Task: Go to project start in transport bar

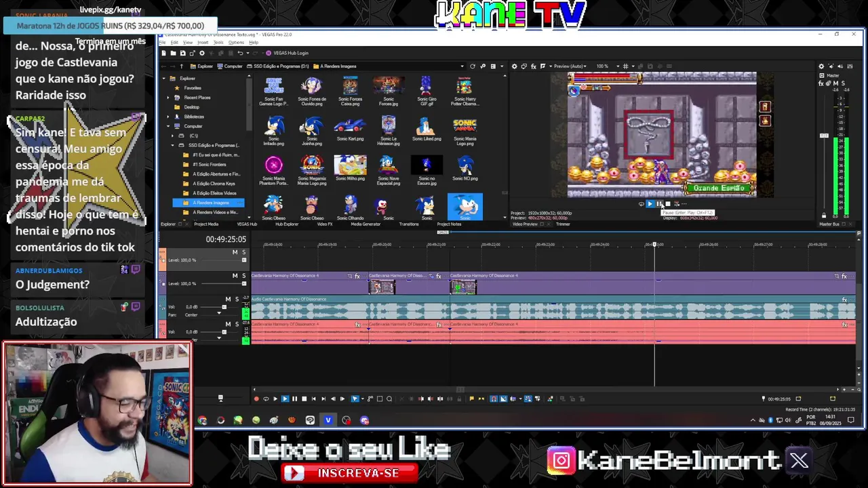Action: coord(314,399)
